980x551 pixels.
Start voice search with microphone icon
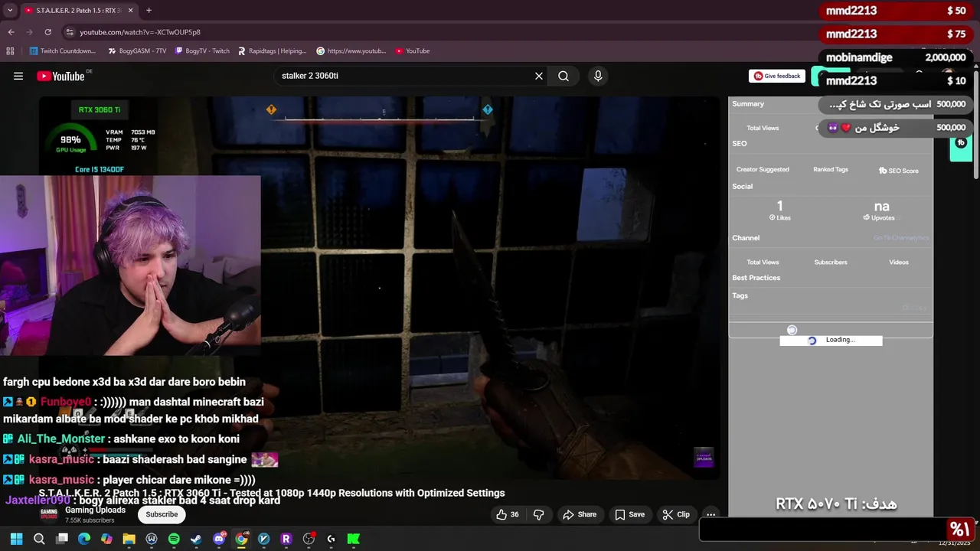click(598, 76)
